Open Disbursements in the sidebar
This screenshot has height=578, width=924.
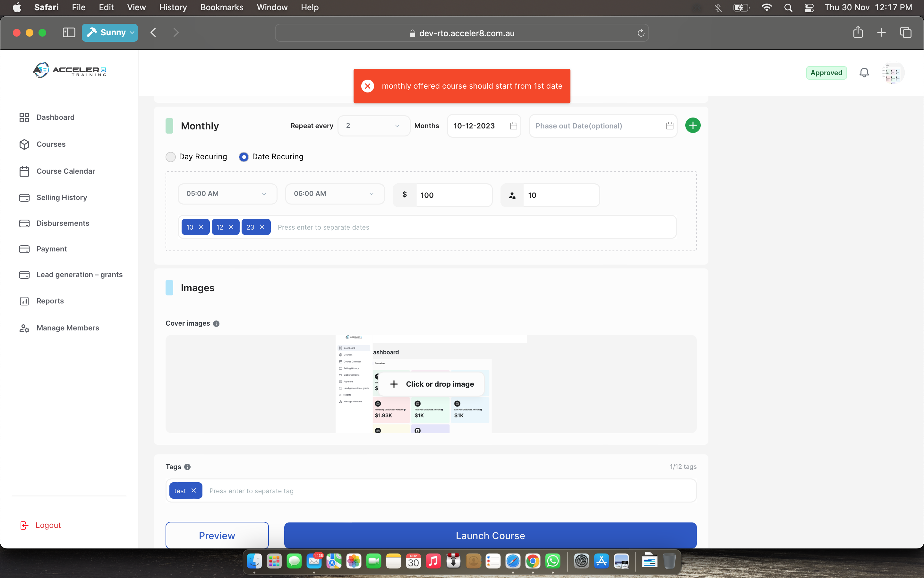click(54, 223)
